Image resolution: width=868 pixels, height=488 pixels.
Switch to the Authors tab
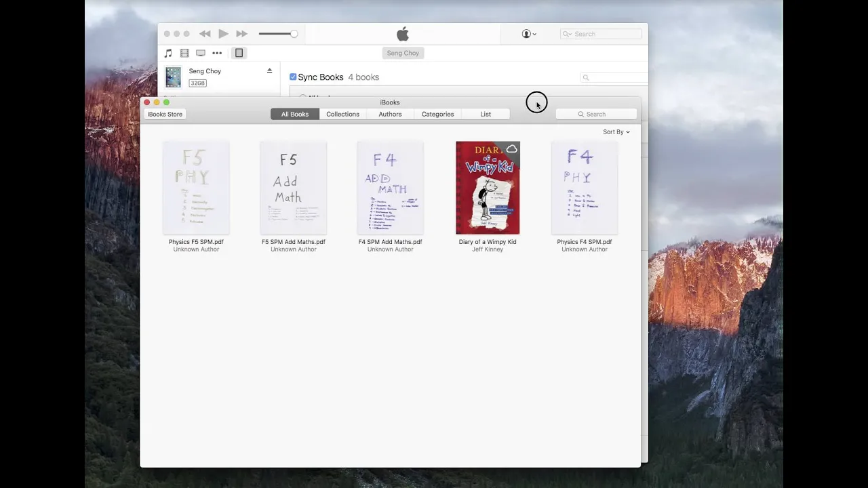point(390,114)
